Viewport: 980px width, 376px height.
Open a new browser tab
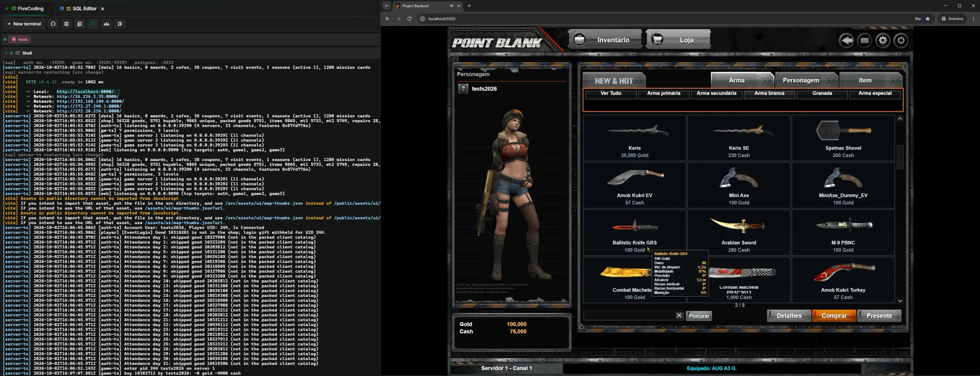[x=469, y=6]
